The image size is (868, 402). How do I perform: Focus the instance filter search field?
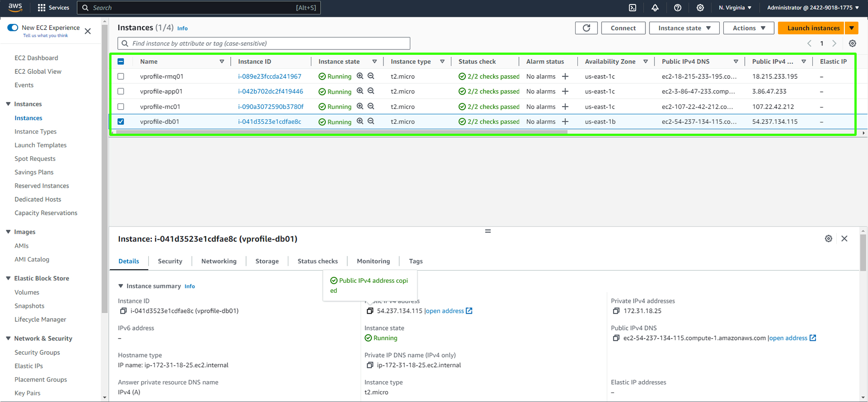click(264, 44)
